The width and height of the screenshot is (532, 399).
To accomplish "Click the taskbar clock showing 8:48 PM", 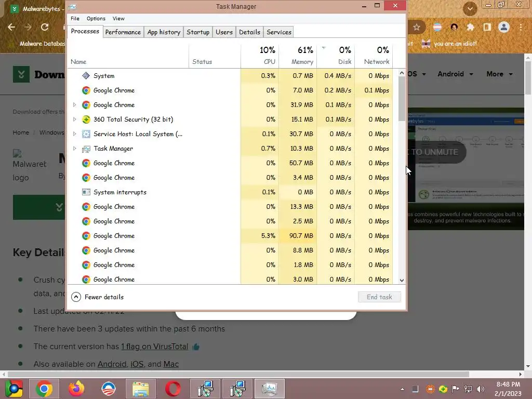I will (508, 389).
